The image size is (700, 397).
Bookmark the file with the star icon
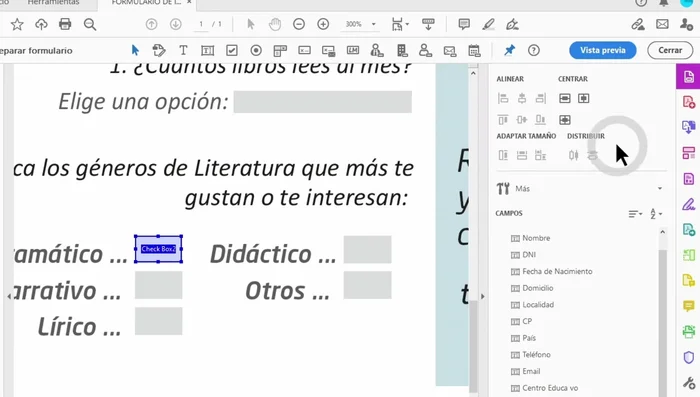coord(17,25)
